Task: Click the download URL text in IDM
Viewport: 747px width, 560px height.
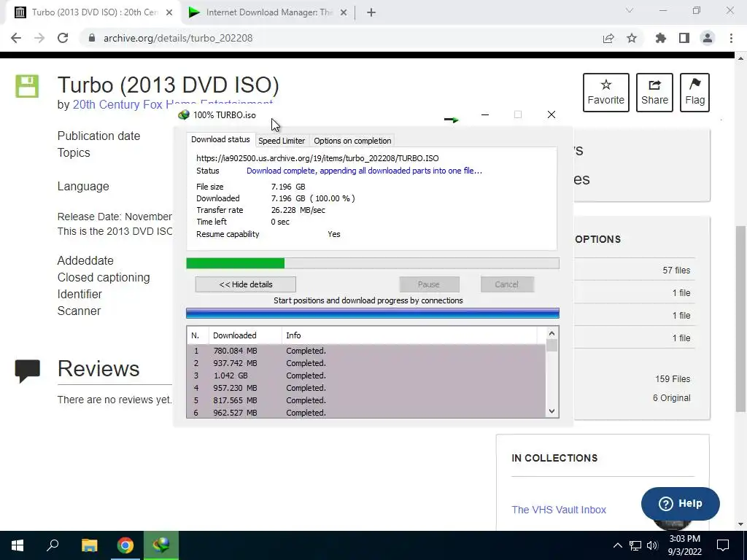Action: pyautogui.click(x=317, y=158)
